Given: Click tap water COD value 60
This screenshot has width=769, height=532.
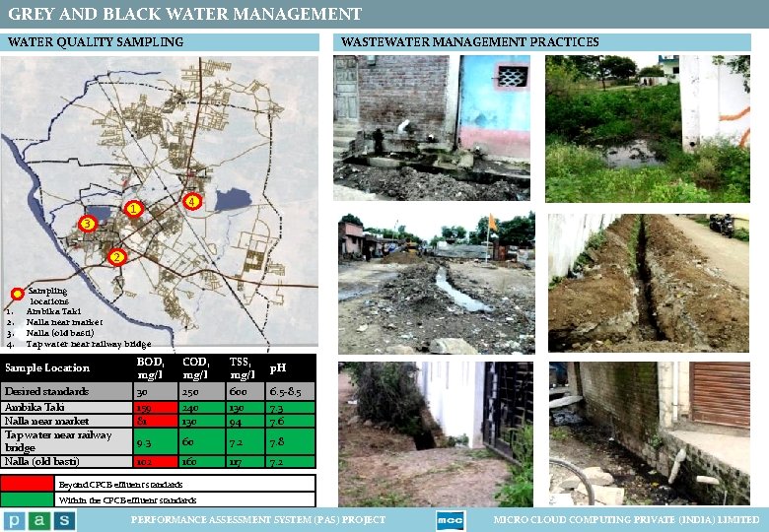Looking at the screenshot, I should coord(188,442).
